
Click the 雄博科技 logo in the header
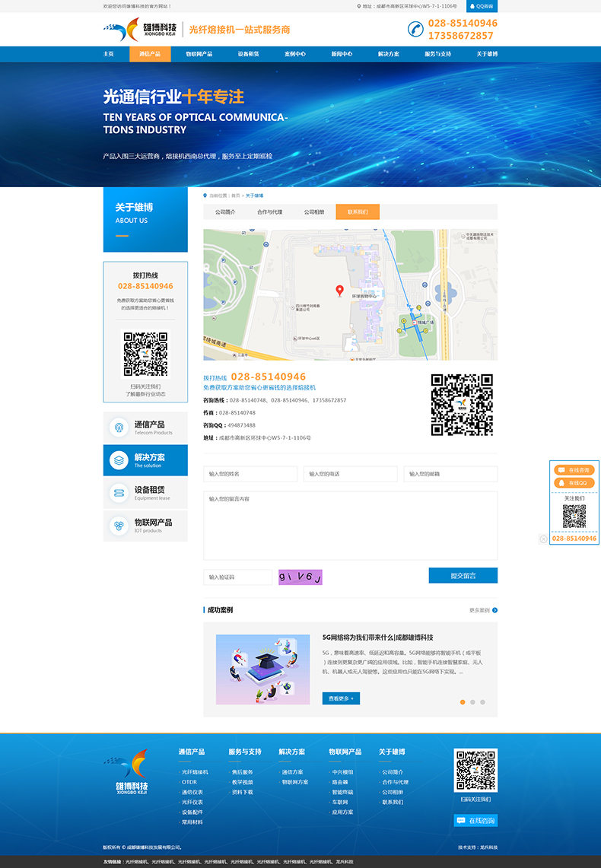click(135, 30)
